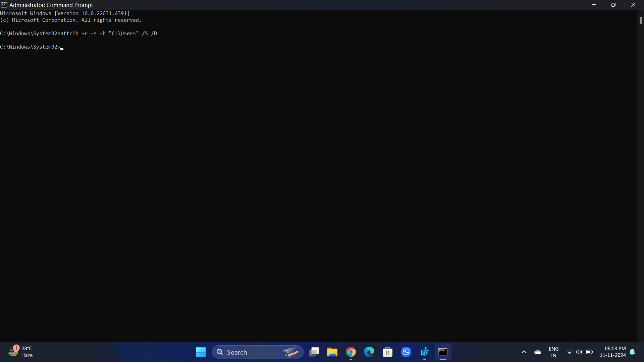Open File Explorer from taskbar
Image resolution: width=644 pixels, height=362 pixels.
point(332,352)
